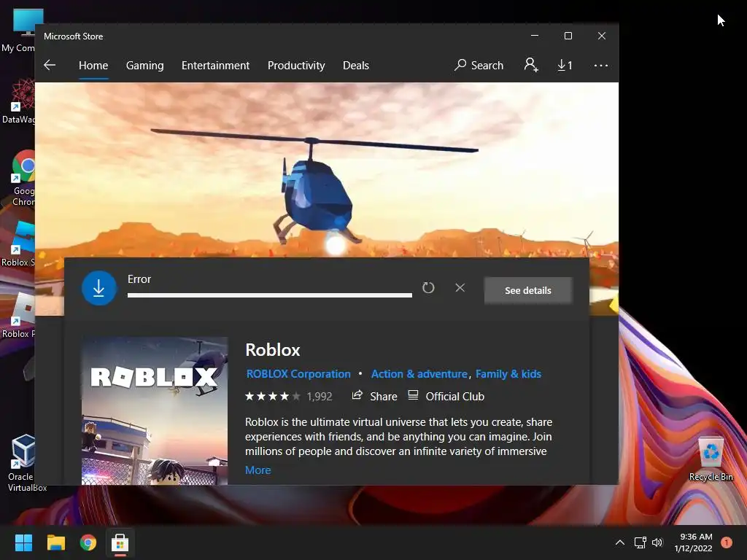Open the Official Club link
Viewport: 747px width, 560px height.
point(446,396)
